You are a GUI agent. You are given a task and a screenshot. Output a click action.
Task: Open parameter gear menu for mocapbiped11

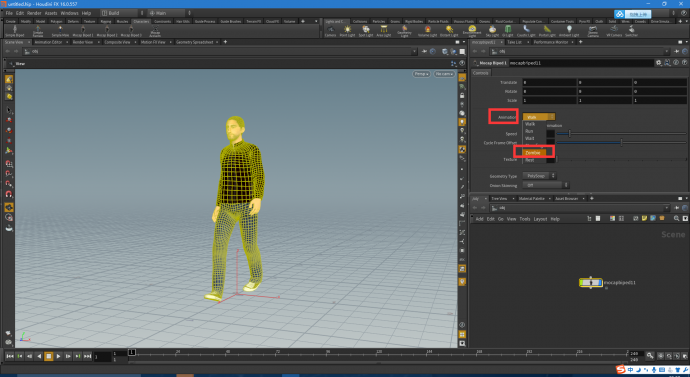click(659, 63)
